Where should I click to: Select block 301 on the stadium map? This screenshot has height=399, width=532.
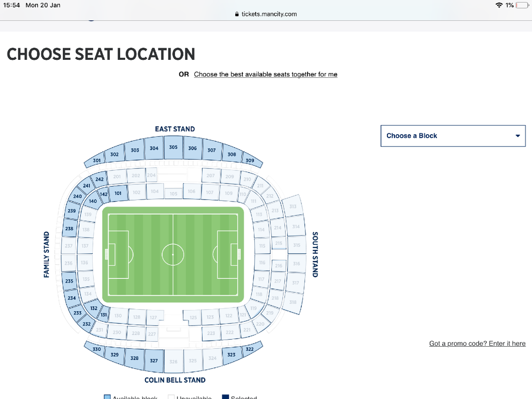tap(97, 161)
